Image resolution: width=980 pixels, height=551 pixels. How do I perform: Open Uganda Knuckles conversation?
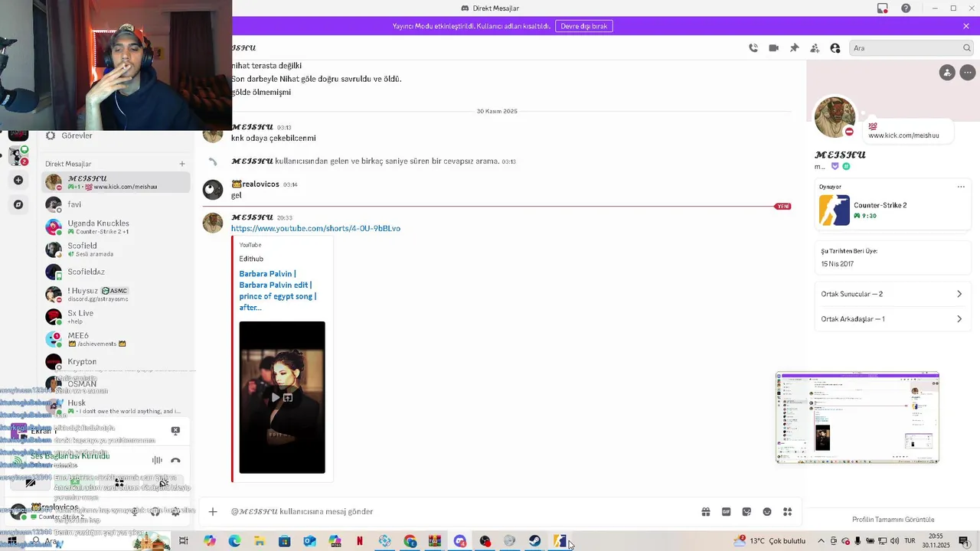(116, 227)
